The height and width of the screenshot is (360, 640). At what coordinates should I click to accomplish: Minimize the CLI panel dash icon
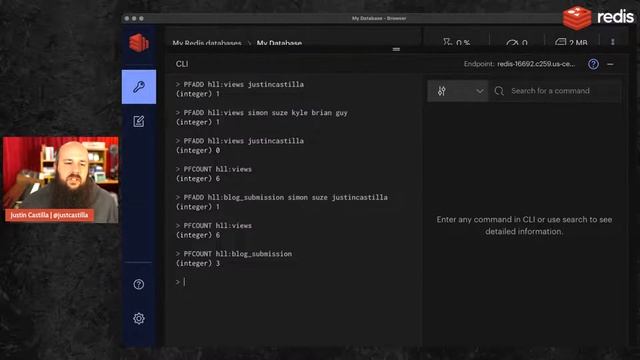(x=610, y=64)
